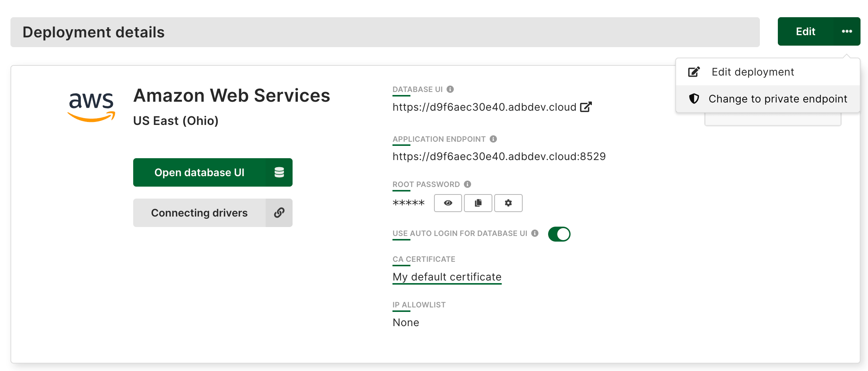The image size is (868, 371).
Task: Open the My default certificate link
Action: (447, 277)
